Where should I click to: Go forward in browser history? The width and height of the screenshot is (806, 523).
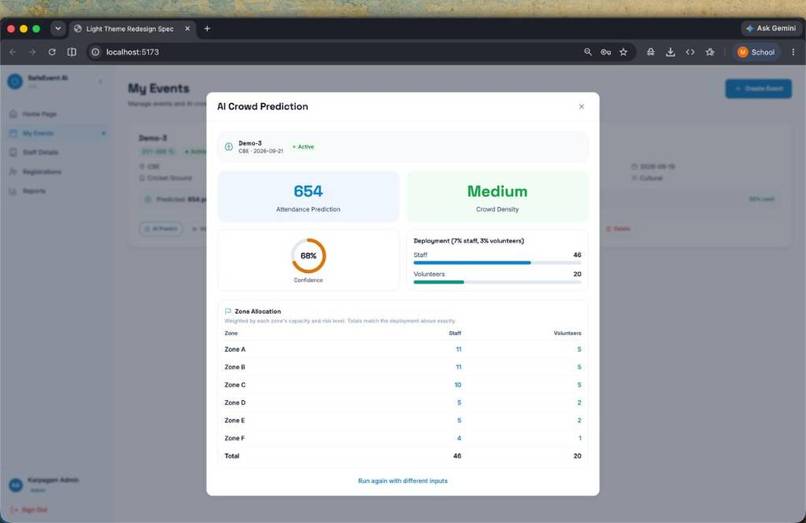pyautogui.click(x=32, y=52)
